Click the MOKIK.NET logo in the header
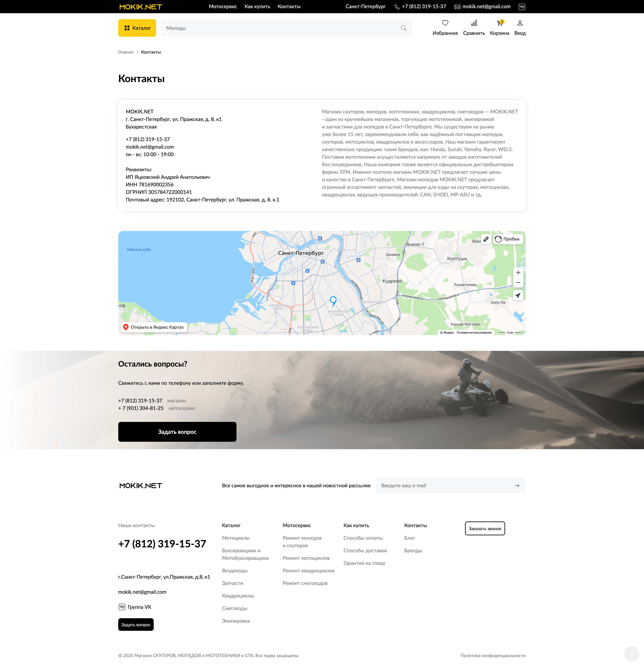 click(141, 7)
